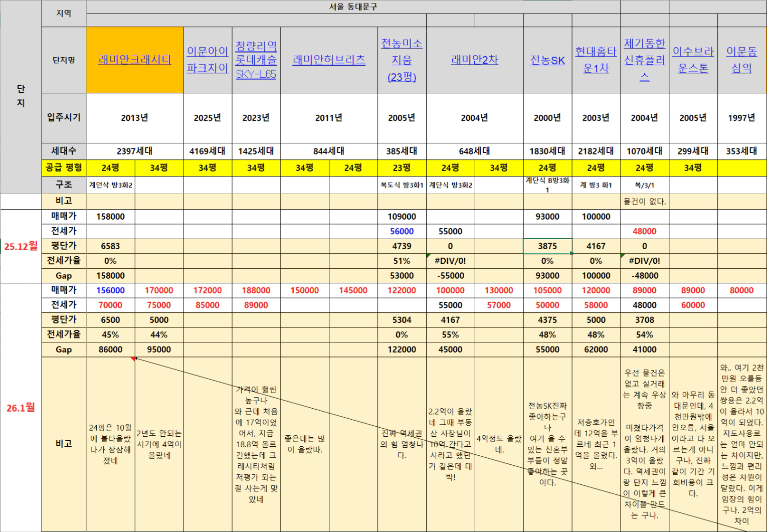This screenshot has width=767, height=532.
Task: Select the blue 56000 jeonse price cell
Action: point(402,231)
